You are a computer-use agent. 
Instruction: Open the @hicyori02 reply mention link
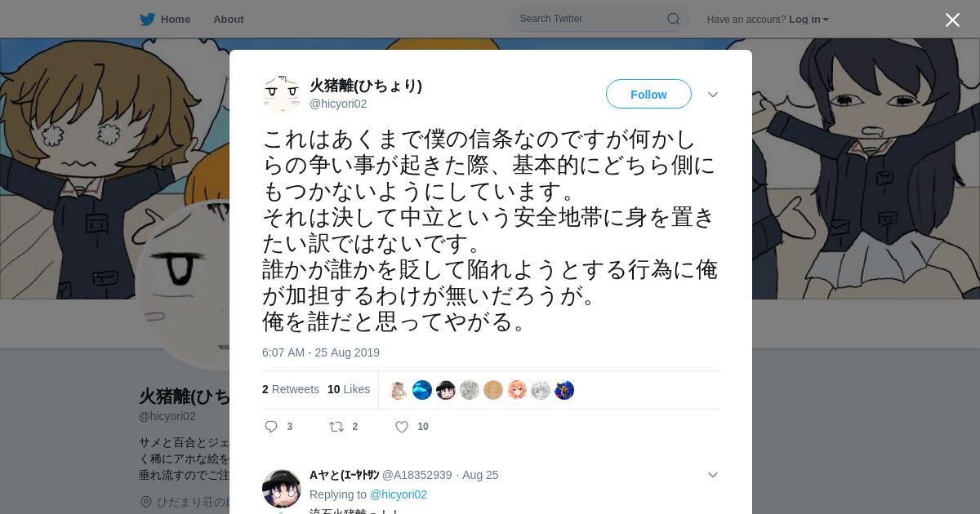tap(399, 494)
